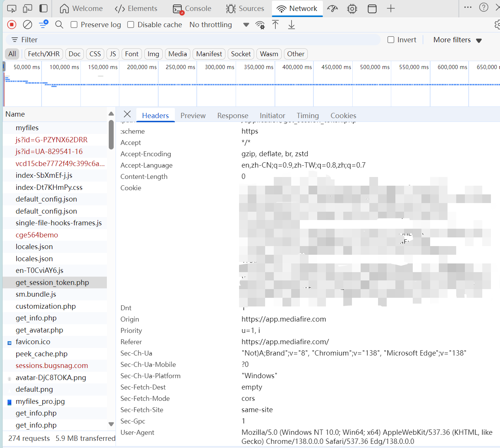Select the customization.php request
This screenshot has width=500, height=448.
pyautogui.click(x=46, y=306)
